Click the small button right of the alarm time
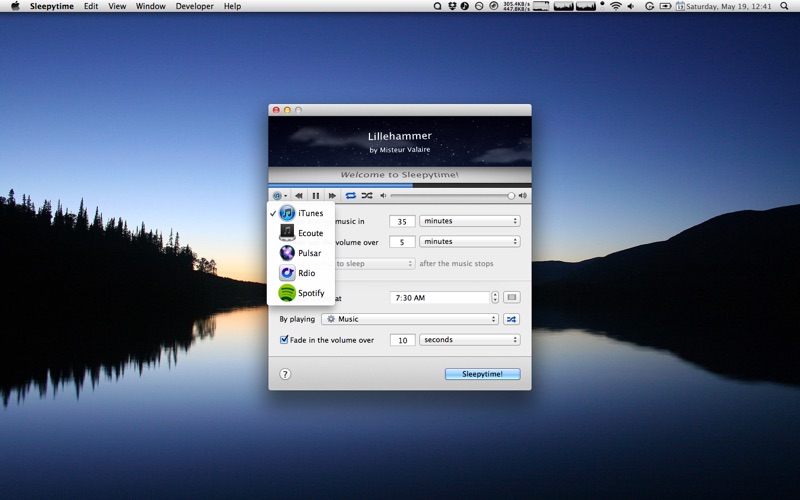This screenshot has height=500, width=800. point(511,297)
